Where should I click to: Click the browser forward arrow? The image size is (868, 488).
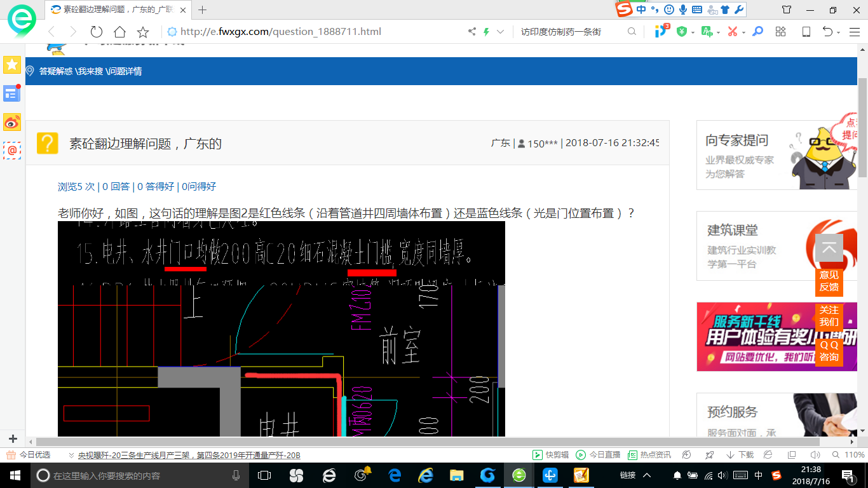[73, 32]
